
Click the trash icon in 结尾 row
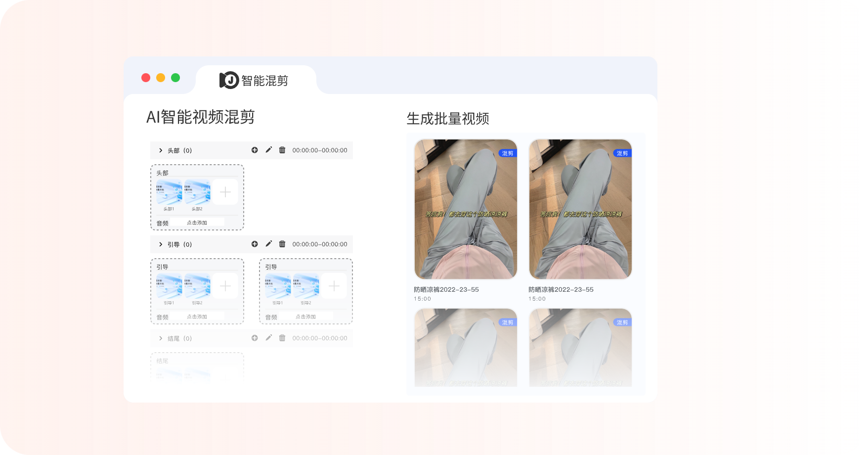pos(282,338)
